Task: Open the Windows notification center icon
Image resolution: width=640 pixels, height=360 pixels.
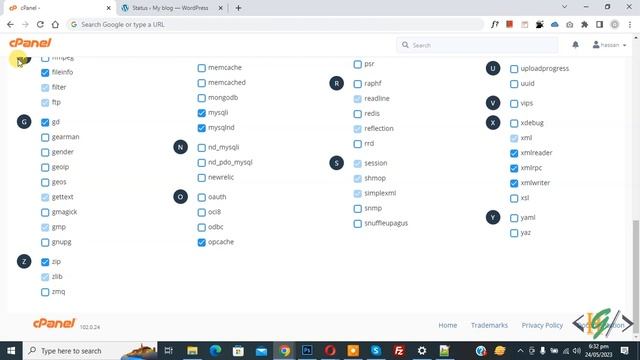Action: 624,351
